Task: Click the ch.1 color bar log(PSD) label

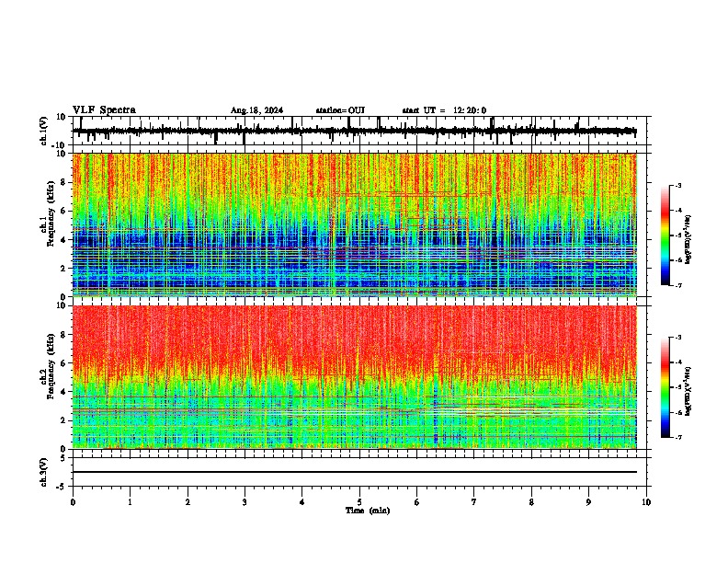Action: coord(688,240)
